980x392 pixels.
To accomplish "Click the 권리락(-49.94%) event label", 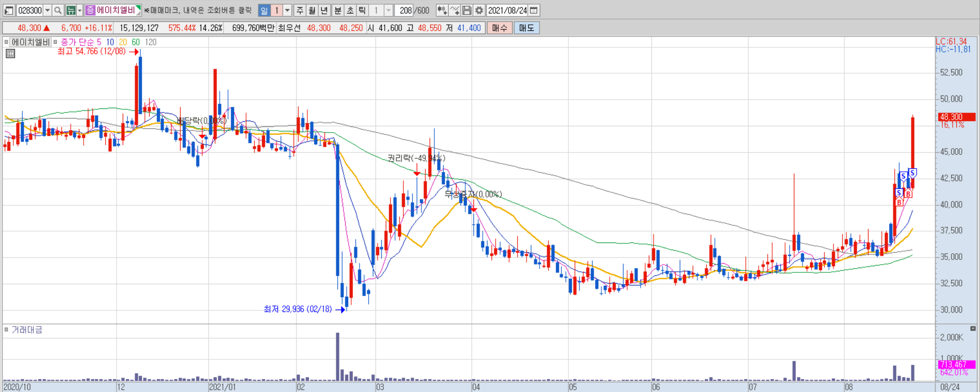I will [416, 158].
